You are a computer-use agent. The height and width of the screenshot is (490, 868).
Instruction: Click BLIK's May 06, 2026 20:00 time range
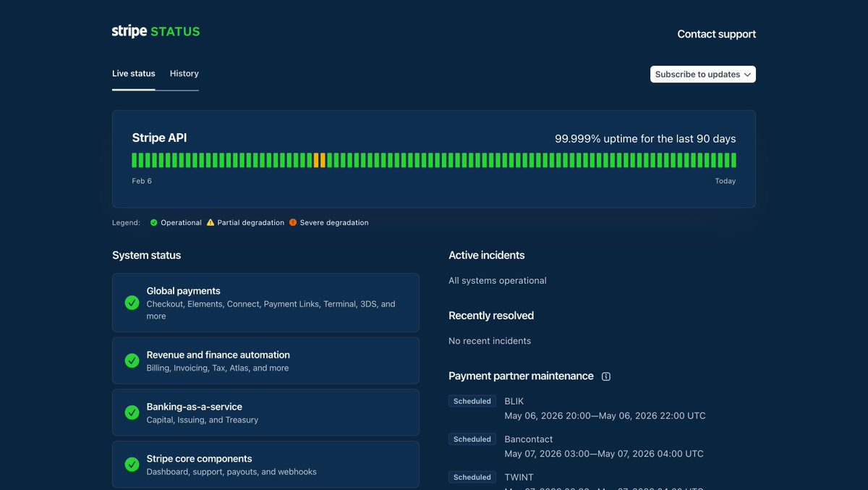click(605, 416)
